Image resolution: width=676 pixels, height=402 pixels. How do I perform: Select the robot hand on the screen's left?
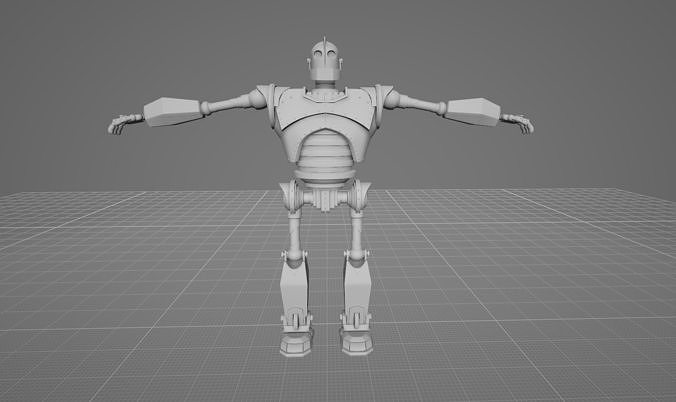[x=125, y=123]
